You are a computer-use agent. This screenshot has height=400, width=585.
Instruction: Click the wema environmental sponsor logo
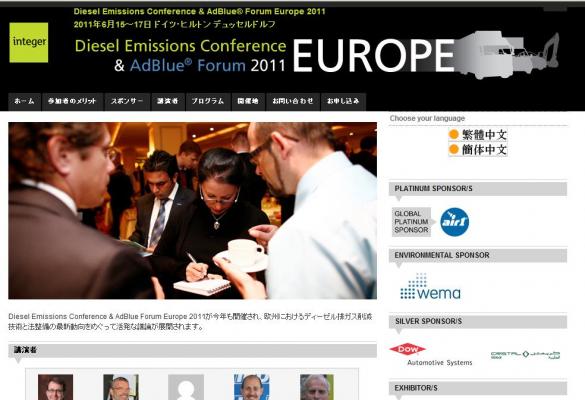pos(430,287)
